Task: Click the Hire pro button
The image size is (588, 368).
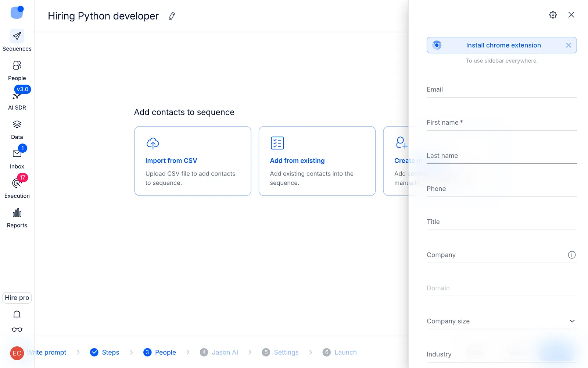Action: tap(17, 298)
